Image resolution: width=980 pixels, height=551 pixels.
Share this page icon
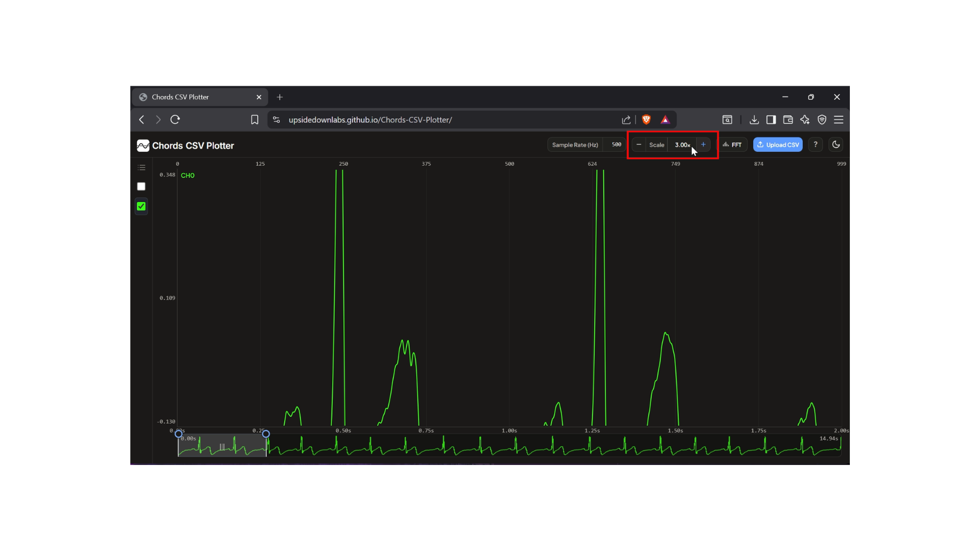626,120
